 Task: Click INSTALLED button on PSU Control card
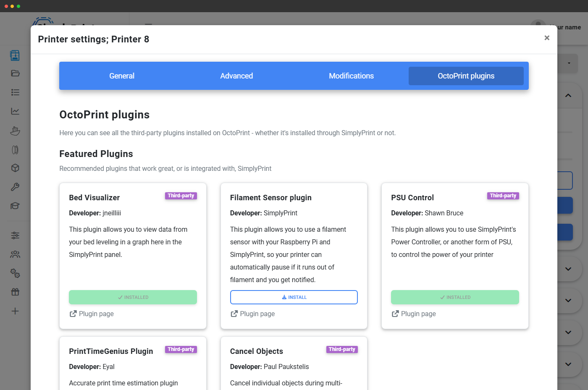[x=455, y=297]
